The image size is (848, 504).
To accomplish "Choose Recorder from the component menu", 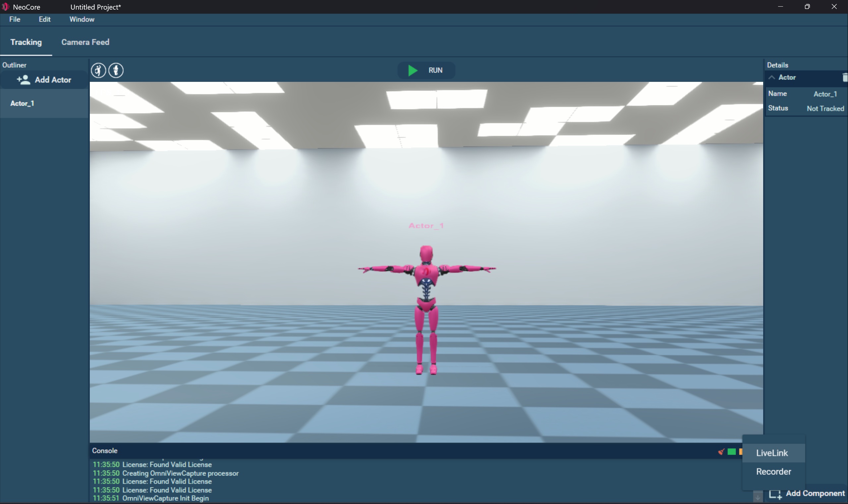I will tap(773, 472).
